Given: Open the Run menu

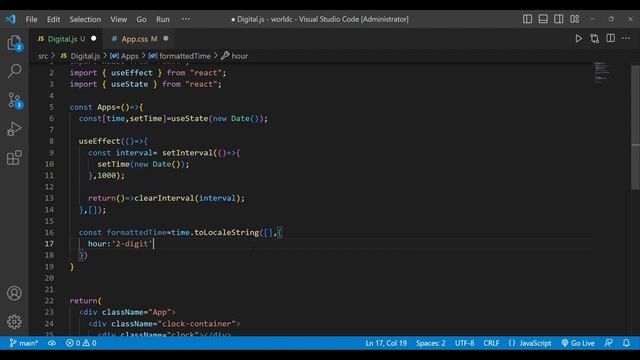Looking at the screenshot, I should point(162,19).
